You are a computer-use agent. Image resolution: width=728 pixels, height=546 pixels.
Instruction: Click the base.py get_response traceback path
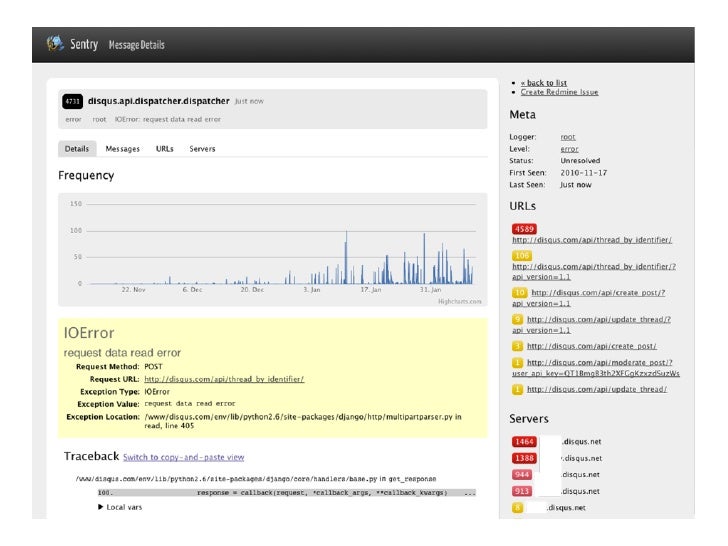(x=256, y=479)
